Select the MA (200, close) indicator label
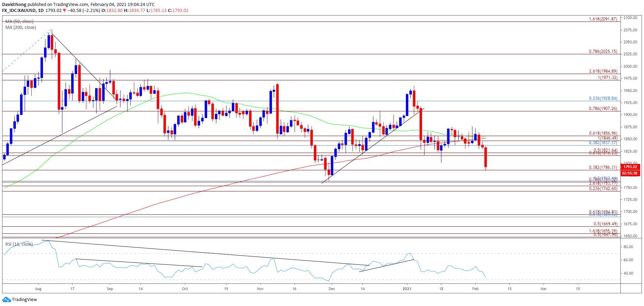The width and height of the screenshot is (644, 306). coord(20,27)
